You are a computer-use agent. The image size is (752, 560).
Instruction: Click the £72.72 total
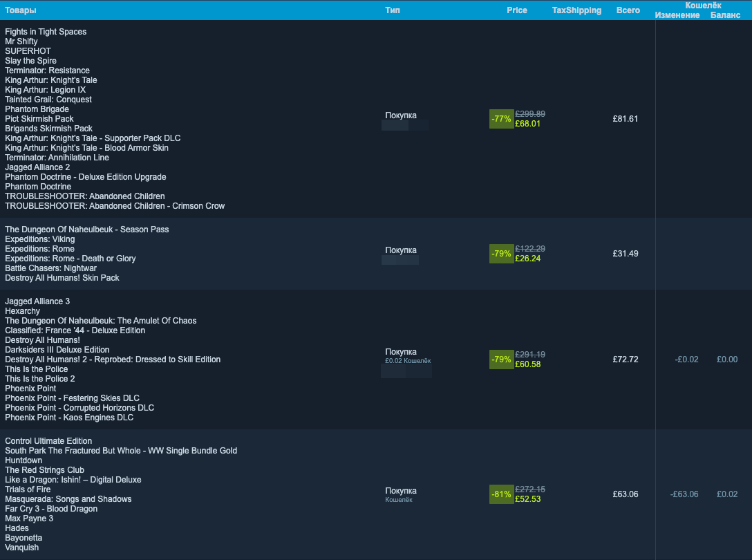(x=626, y=359)
